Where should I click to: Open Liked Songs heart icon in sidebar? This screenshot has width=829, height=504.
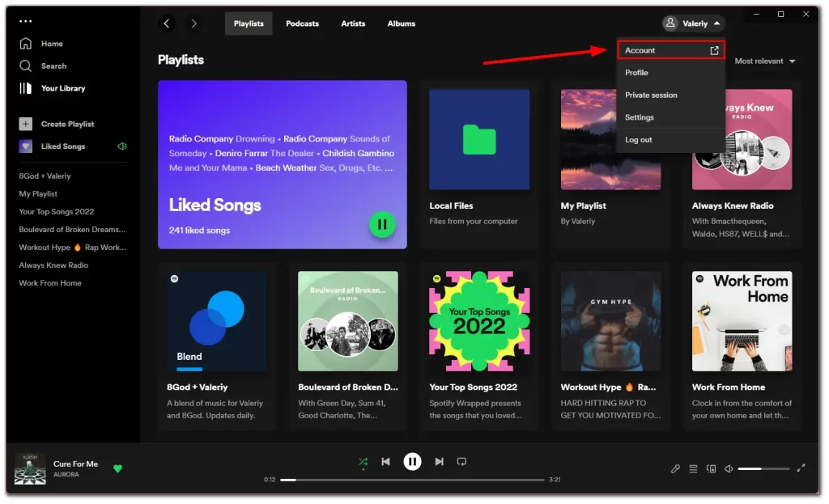point(25,146)
